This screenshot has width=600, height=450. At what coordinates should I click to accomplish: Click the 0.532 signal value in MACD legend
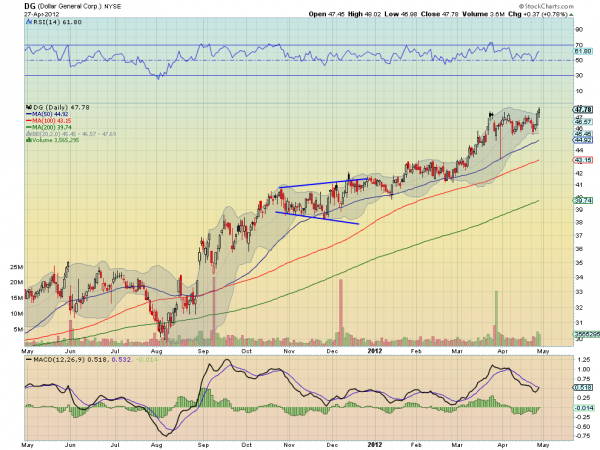click(x=122, y=360)
